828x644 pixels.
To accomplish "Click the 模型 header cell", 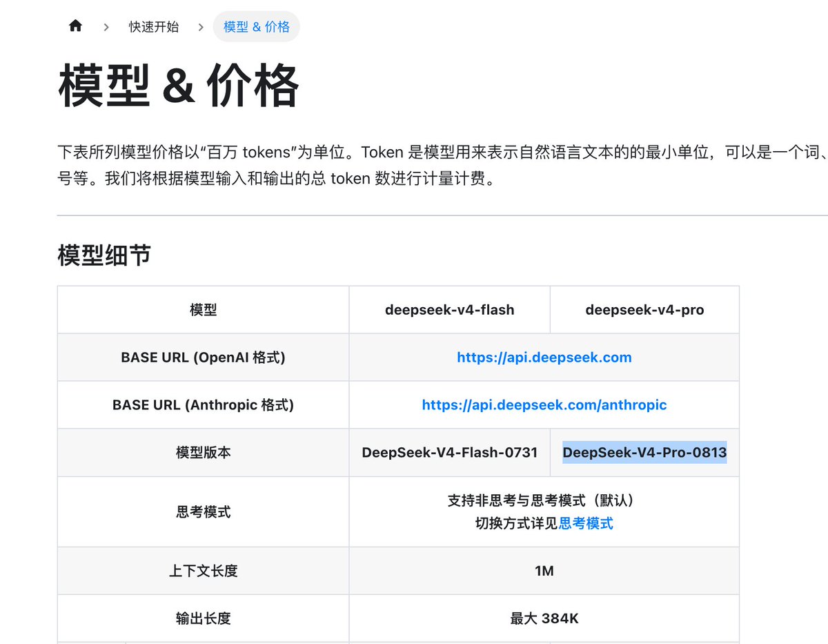I will (204, 310).
